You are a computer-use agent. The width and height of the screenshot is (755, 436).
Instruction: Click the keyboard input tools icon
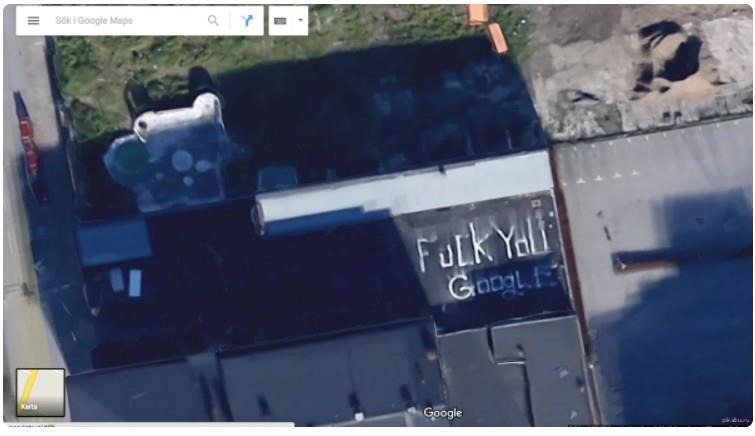coord(280,21)
